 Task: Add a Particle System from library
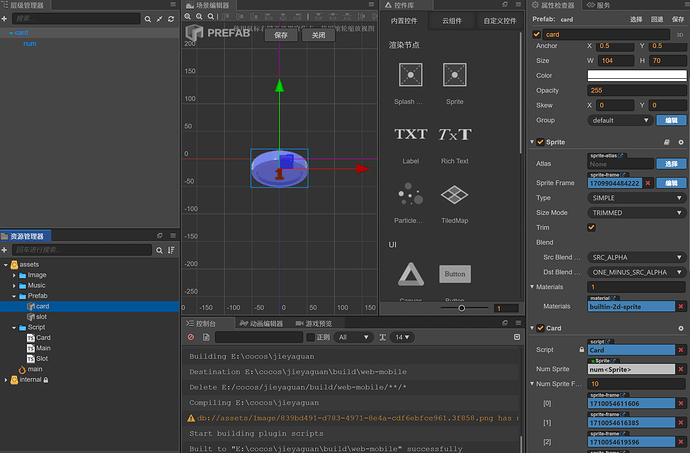(x=410, y=194)
